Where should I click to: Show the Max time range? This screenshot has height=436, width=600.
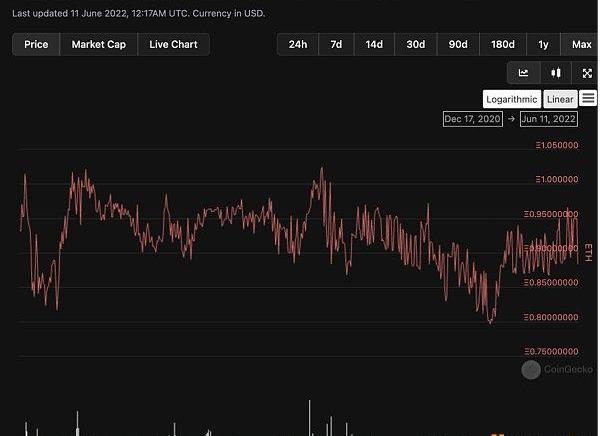[x=581, y=45]
